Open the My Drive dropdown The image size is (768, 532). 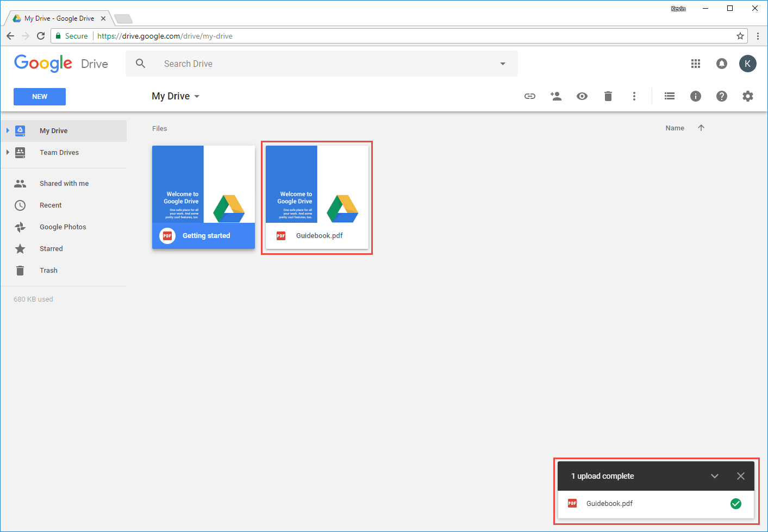pos(196,96)
